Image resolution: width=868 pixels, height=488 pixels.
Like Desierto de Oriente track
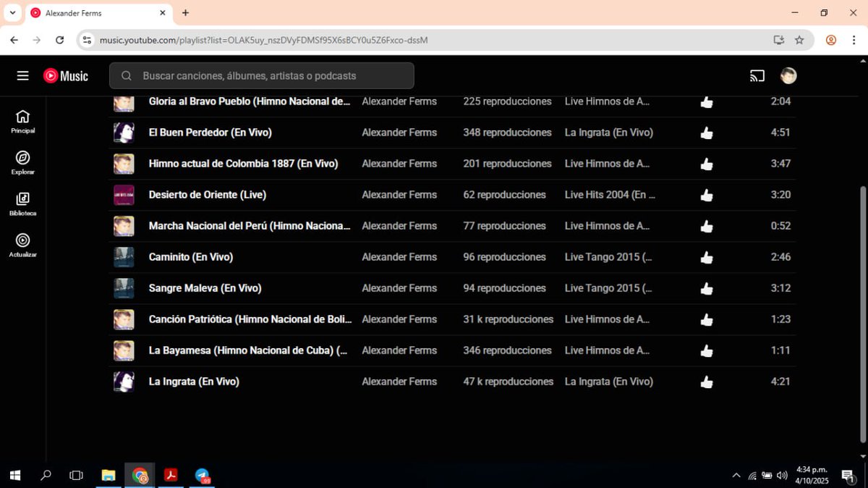coord(707,195)
